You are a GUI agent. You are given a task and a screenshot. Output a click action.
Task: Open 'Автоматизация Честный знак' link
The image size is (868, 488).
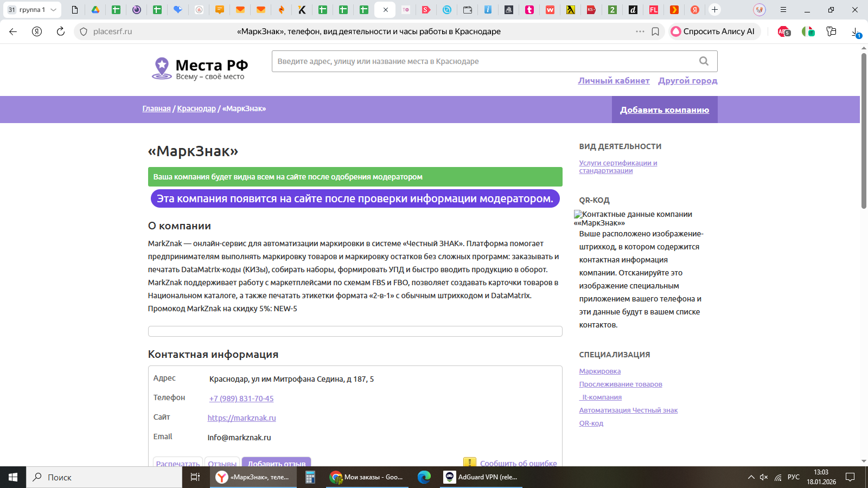628,410
